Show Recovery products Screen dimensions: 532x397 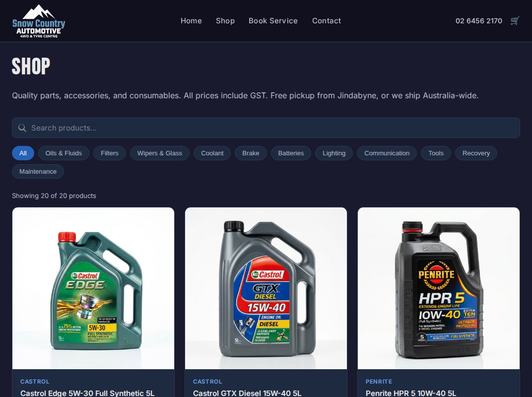476,153
